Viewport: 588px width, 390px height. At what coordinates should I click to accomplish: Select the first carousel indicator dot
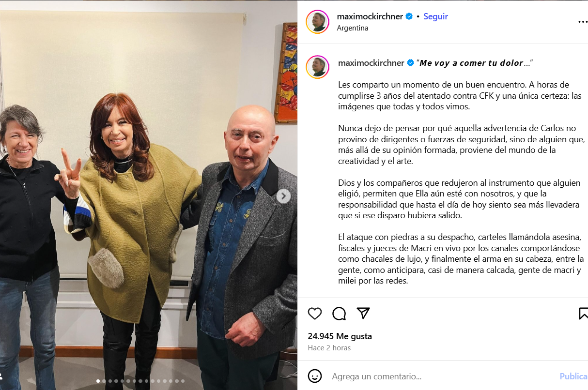[98, 381]
